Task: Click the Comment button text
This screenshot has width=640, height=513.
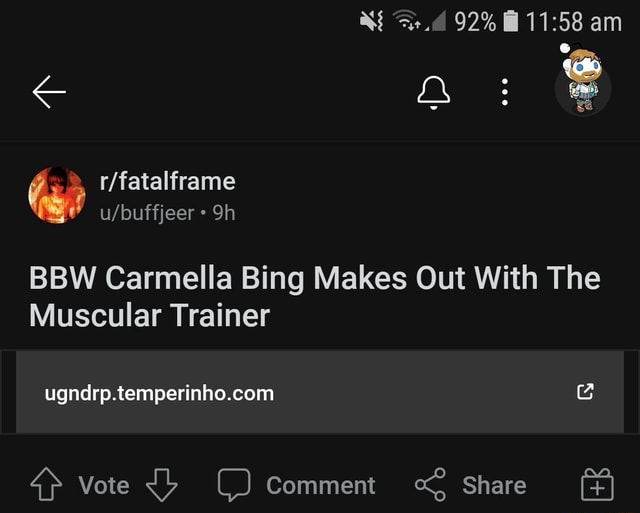Action: pyautogui.click(x=321, y=485)
